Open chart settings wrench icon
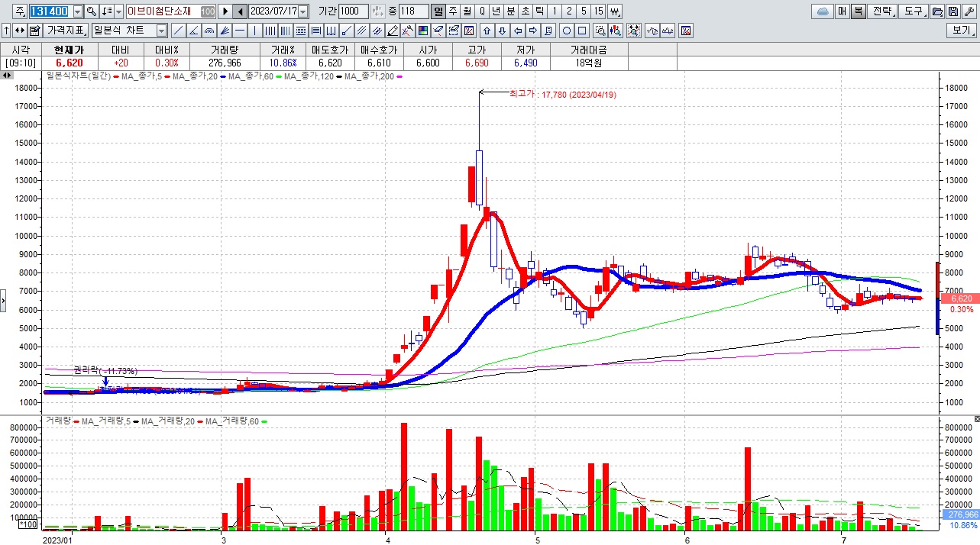The width and height of the screenshot is (980, 545). click(x=969, y=11)
